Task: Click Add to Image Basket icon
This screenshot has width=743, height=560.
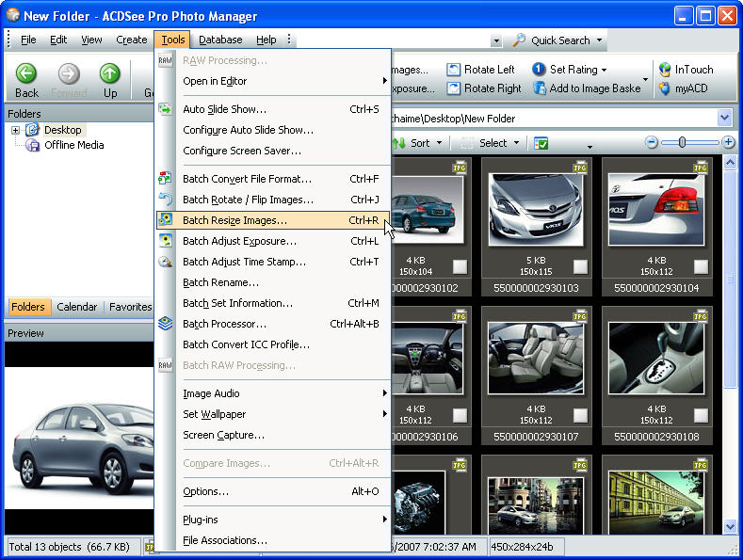Action: (539, 88)
